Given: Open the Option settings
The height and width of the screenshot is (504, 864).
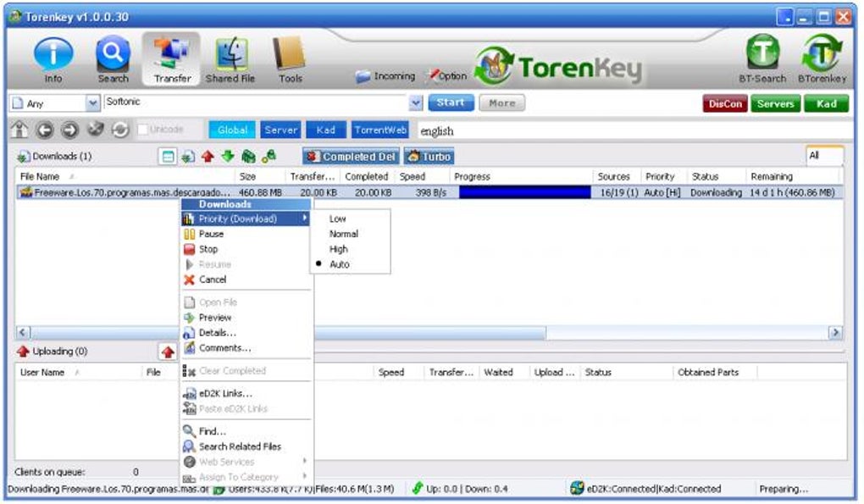Looking at the screenshot, I should pos(448,76).
